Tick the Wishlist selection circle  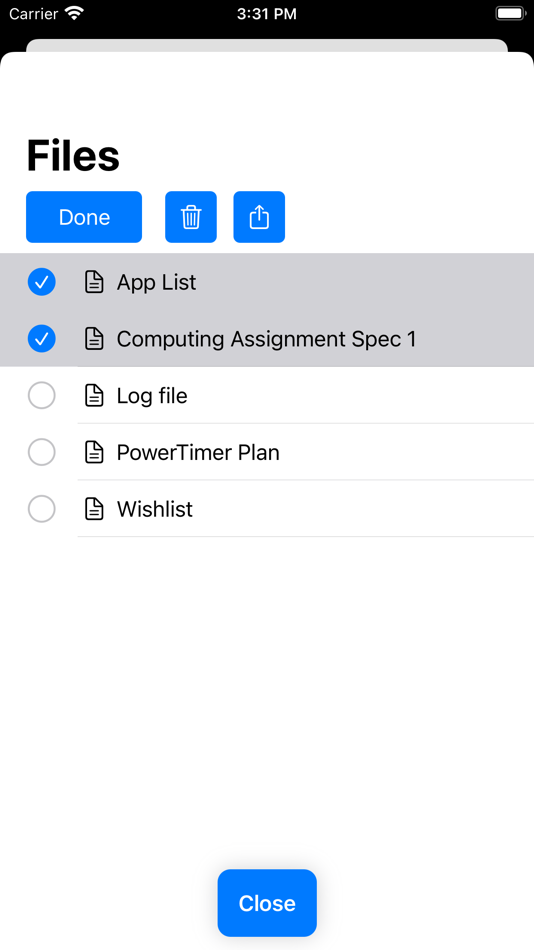click(42, 509)
